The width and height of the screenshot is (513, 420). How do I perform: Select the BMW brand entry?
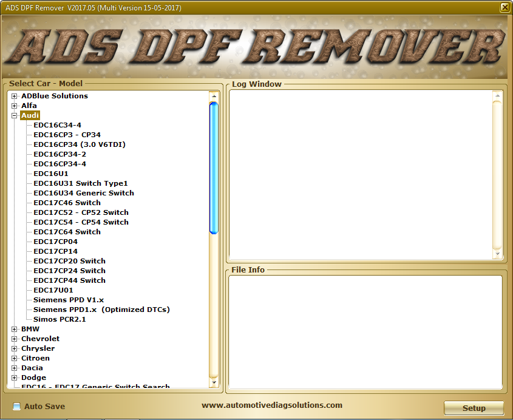(30, 329)
